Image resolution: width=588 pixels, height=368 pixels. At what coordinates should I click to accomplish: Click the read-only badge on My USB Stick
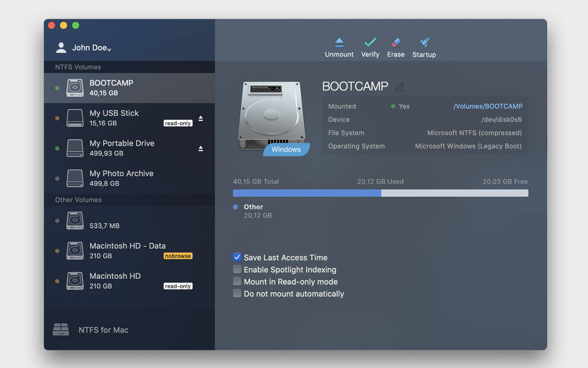click(178, 124)
